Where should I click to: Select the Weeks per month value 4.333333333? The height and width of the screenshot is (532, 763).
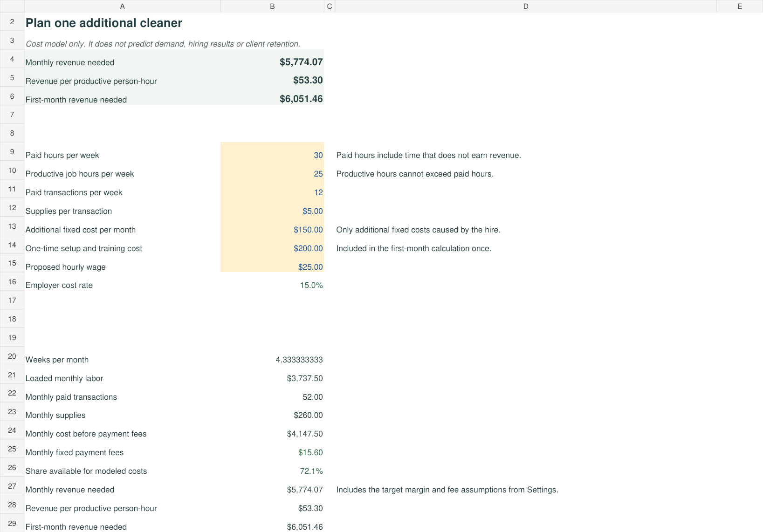point(272,356)
